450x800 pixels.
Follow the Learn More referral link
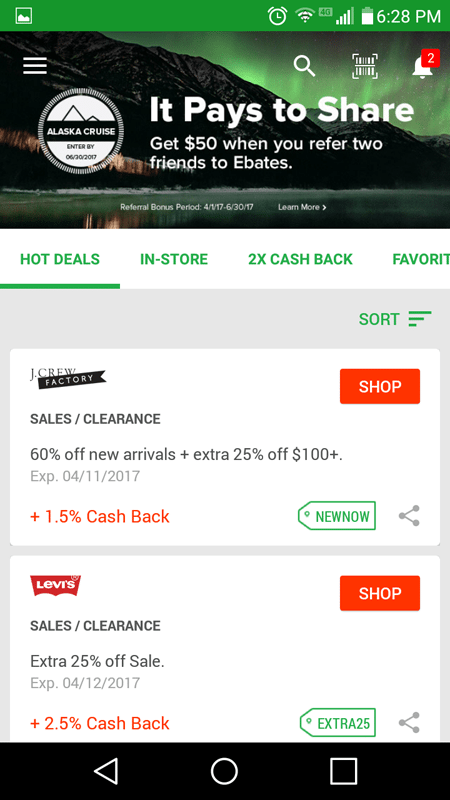tap(302, 207)
